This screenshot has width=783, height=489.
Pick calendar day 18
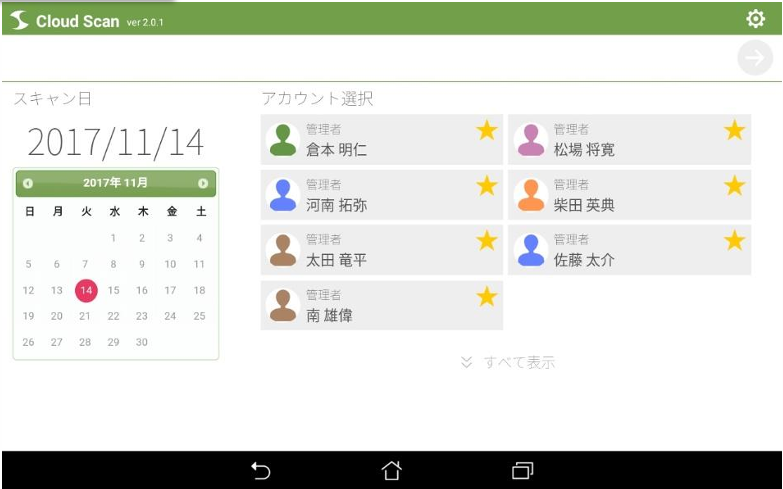(199, 290)
